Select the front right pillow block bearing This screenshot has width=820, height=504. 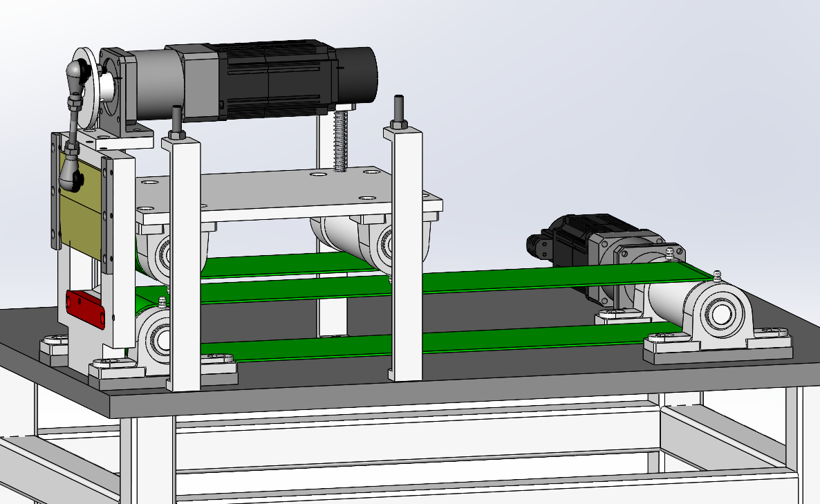pyautogui.click(x=719, y=318)
